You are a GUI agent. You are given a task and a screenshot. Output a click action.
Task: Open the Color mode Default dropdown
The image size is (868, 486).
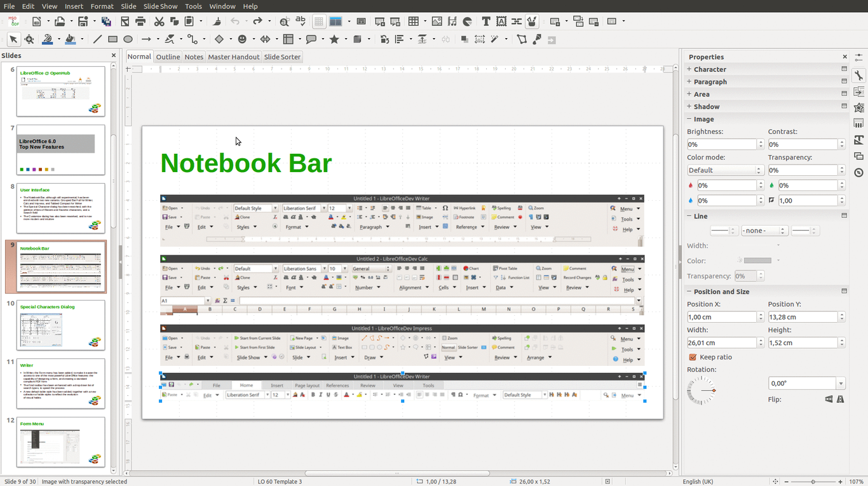coord(725,170)
